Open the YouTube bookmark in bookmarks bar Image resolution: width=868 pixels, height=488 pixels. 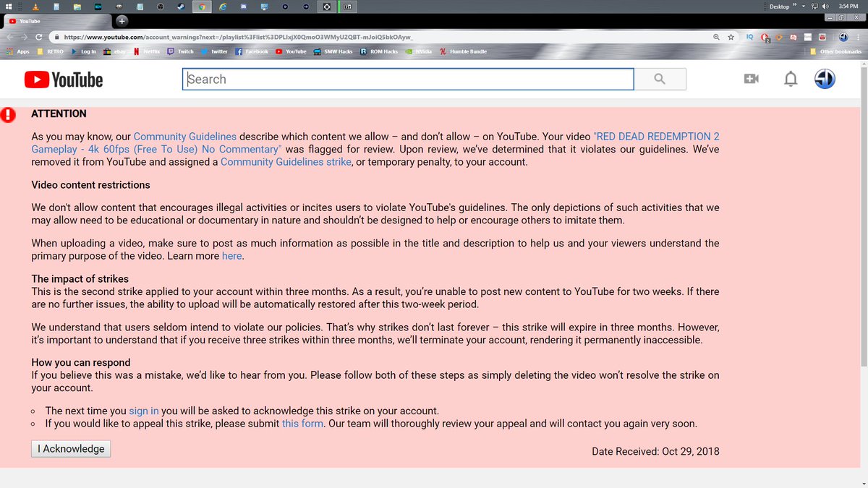(291, 51)
